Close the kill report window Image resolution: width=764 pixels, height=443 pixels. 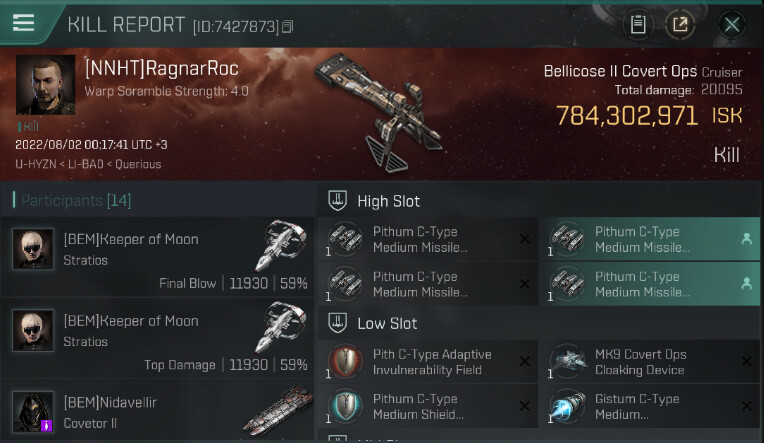pyautogui.click(x=731, y=24)
